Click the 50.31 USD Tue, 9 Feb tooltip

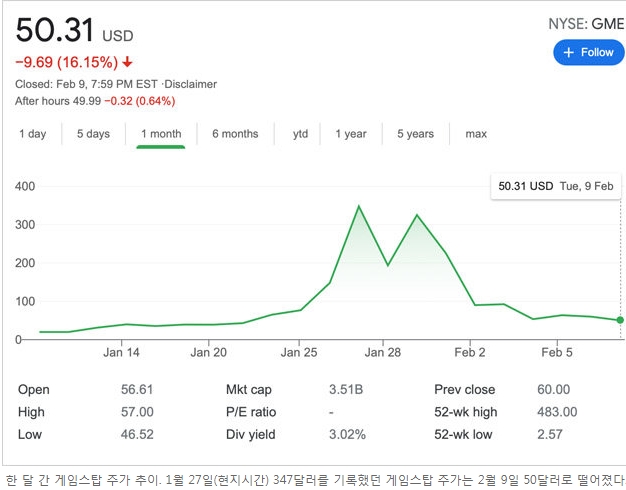tap(556, 186)
